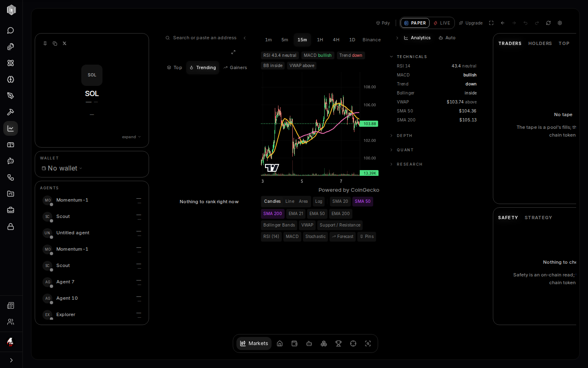
Task: Click the Poly button in top bar
Action: point(383,23)
